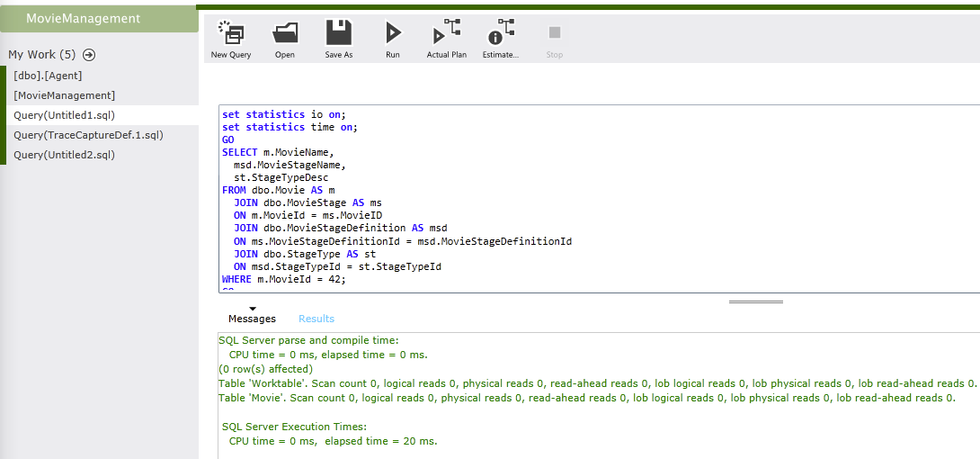The image size is (980, 459).
Task: Click the splitter grip between editor and results
Action: click(x=755, y=301)
